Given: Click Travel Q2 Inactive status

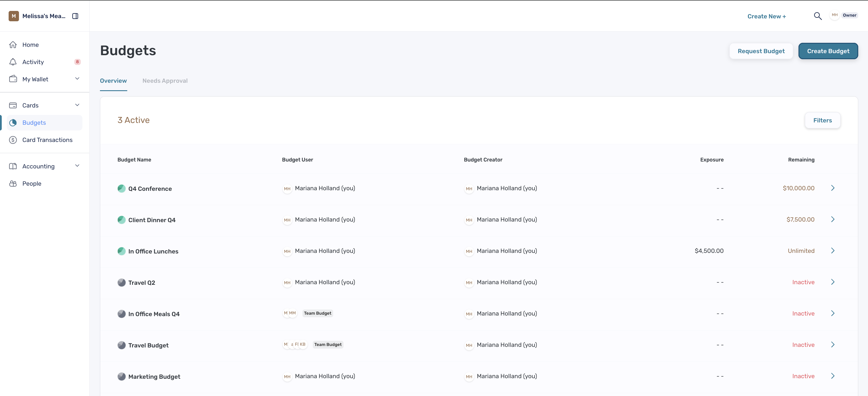Looking at the screenshot, I should pos(803,282).
